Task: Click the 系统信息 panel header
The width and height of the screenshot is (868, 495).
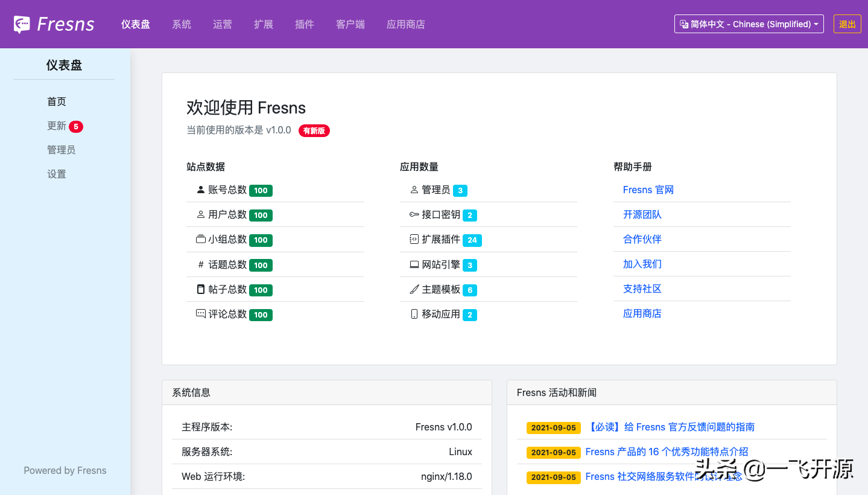Action: [x=327, y=392]
